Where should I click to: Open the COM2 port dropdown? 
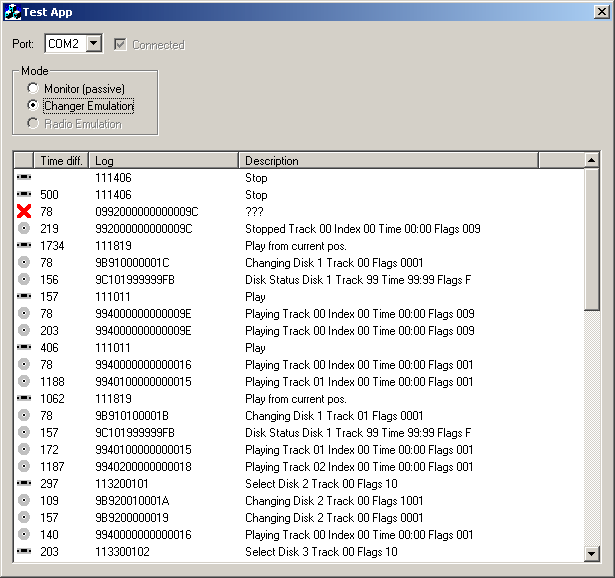tap(93, 44)
